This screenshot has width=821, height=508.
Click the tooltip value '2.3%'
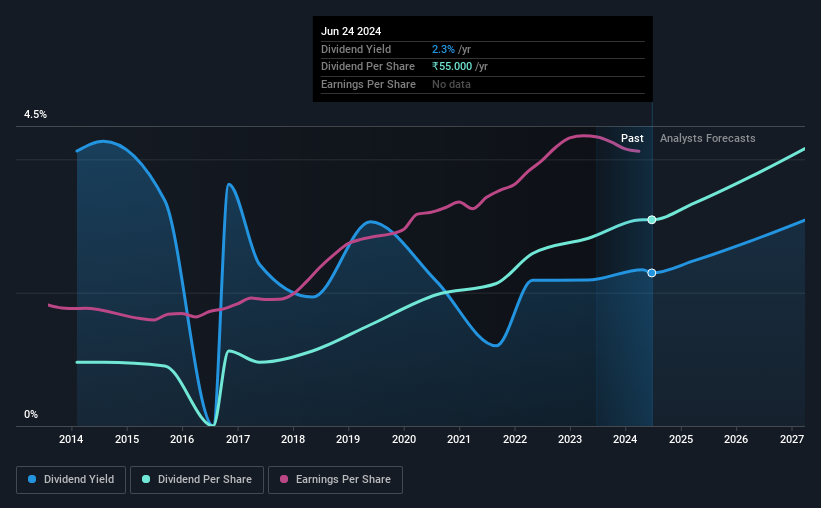(443, 49)
